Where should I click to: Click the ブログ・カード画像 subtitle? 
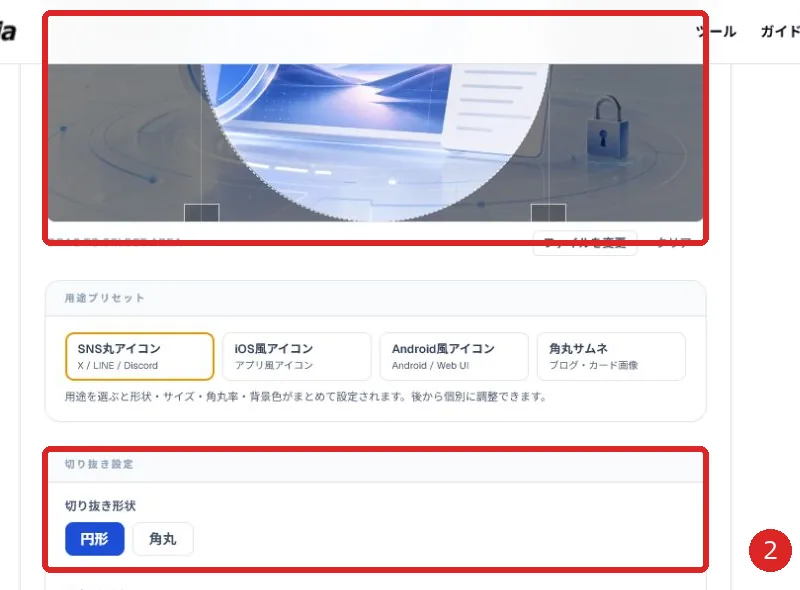[x=593, y=365]
